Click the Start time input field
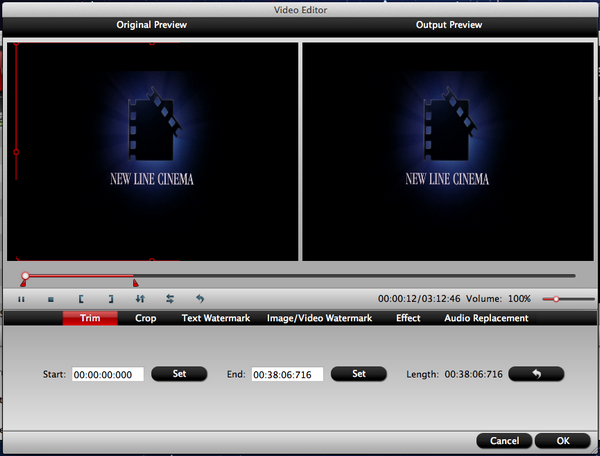The width and height of the screenshot is (600, 456). point(108,374)
